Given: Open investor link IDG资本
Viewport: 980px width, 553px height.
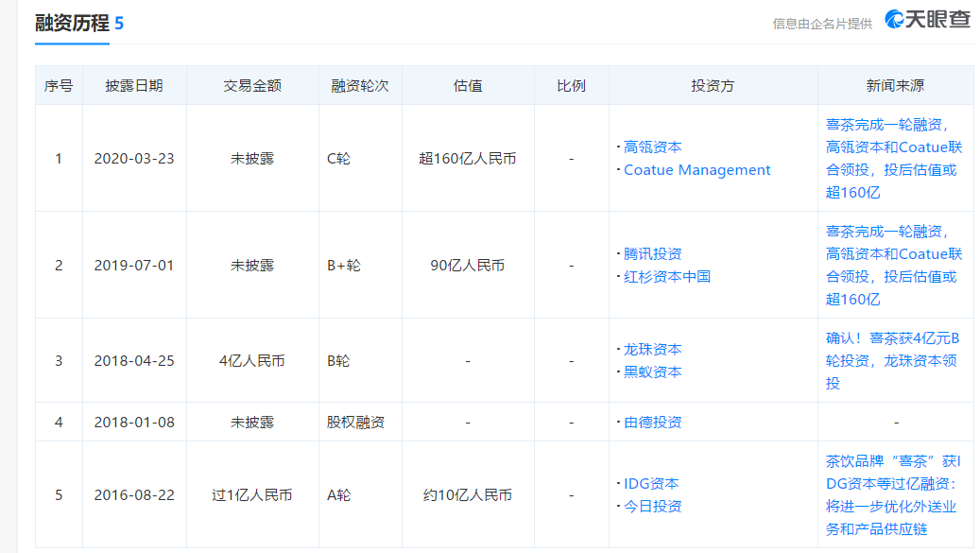Looking at the screenshot, I should (x=651, y=484).
